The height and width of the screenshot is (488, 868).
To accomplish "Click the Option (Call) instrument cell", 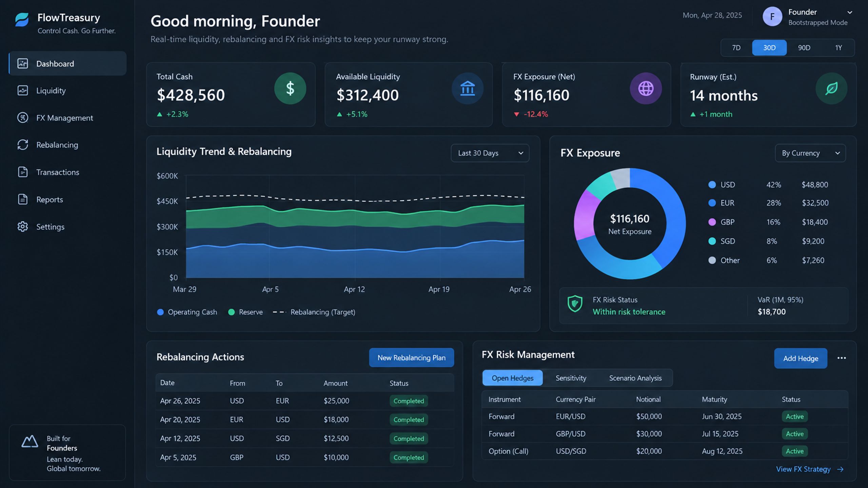I will point(508,451).
